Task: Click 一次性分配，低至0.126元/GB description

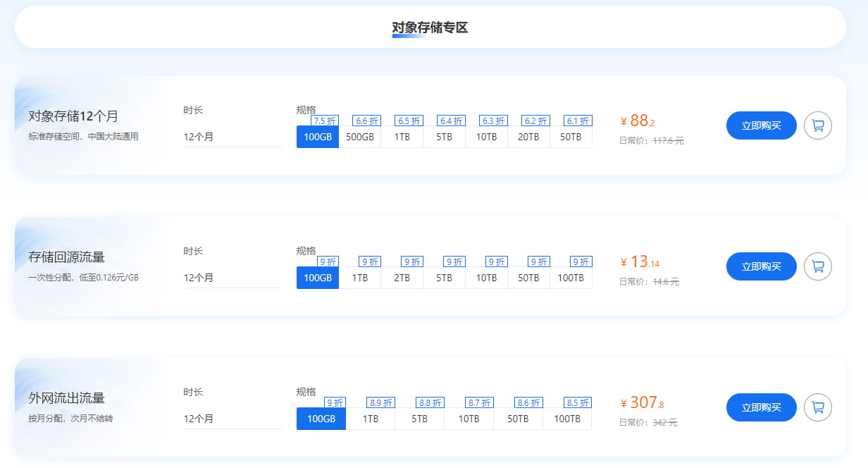Action: tap(84, 278)
